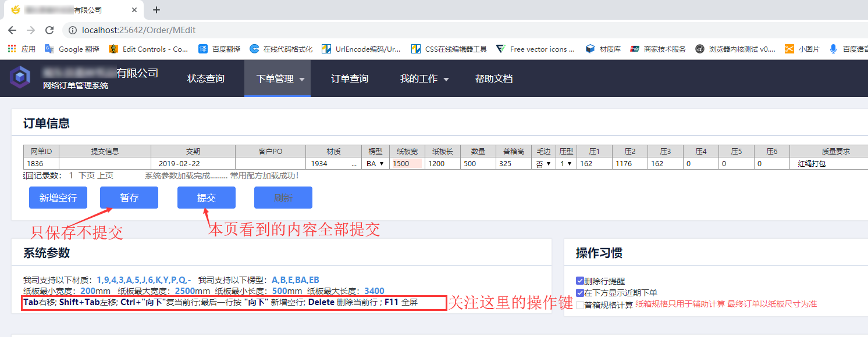Open 订单查询 in navigation bar
This screenshot has height=337, width=868.
349,79
